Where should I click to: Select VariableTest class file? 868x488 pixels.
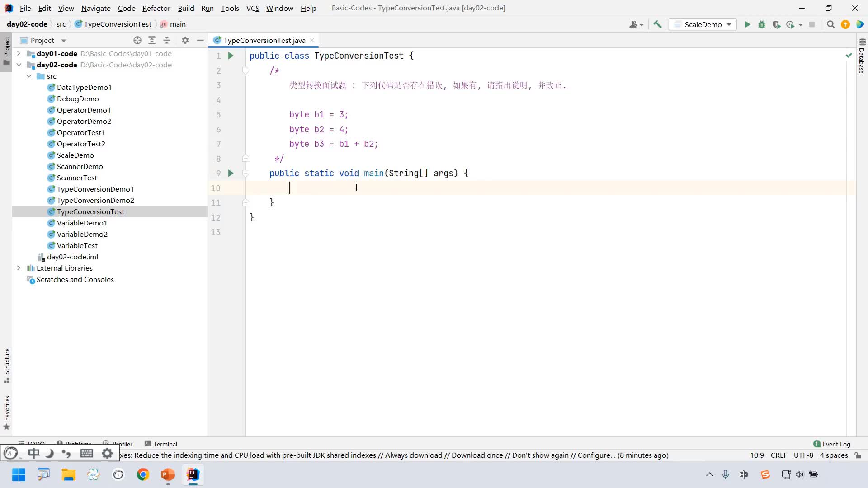coord(77,245)
